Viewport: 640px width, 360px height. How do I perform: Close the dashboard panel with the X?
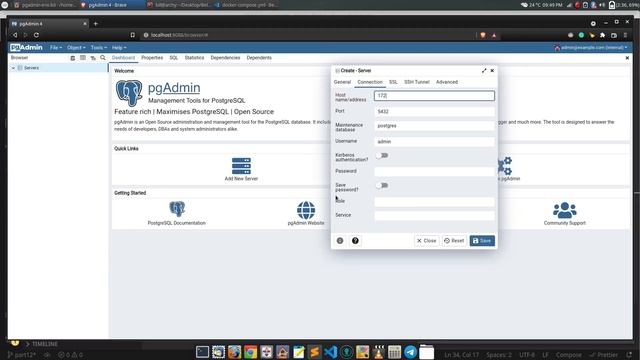pyautogui.click(x=627, y=58)
